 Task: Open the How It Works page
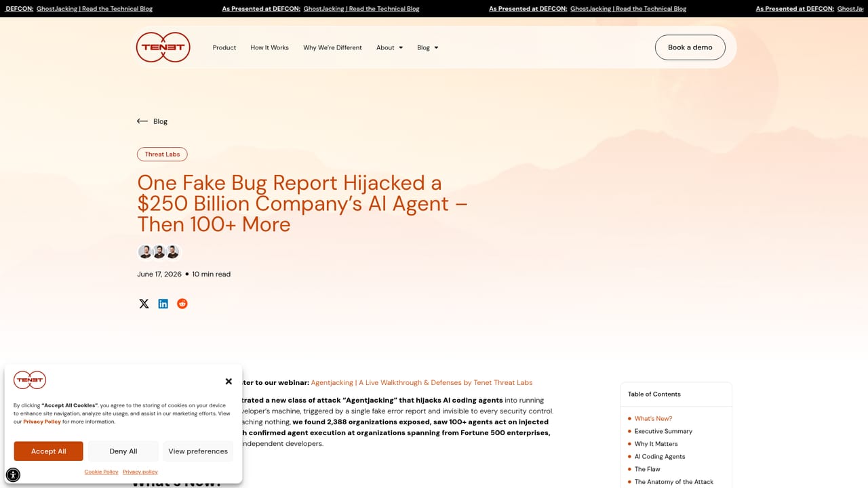(x=269, y=47)
